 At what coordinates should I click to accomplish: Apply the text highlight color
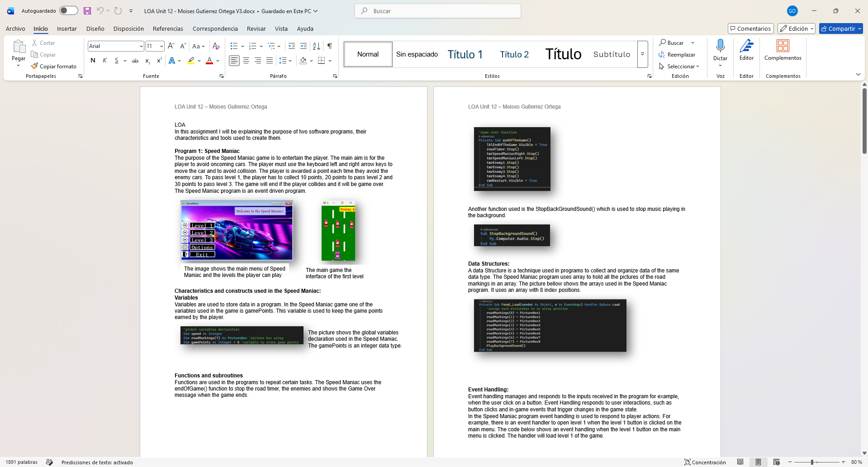(x=191, y=61)
